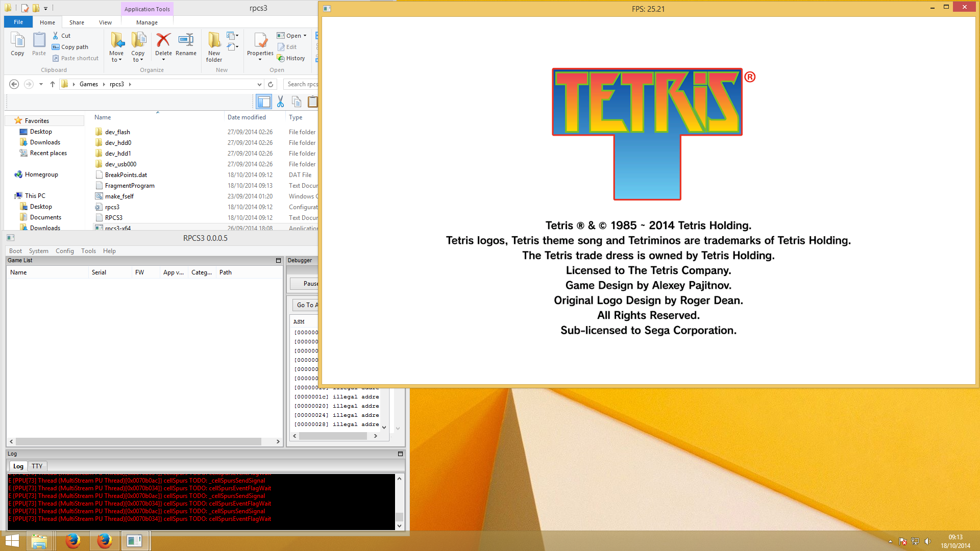Click the Properties quick access toolbar icon
The image size is (980, 551).
(24, 8)
